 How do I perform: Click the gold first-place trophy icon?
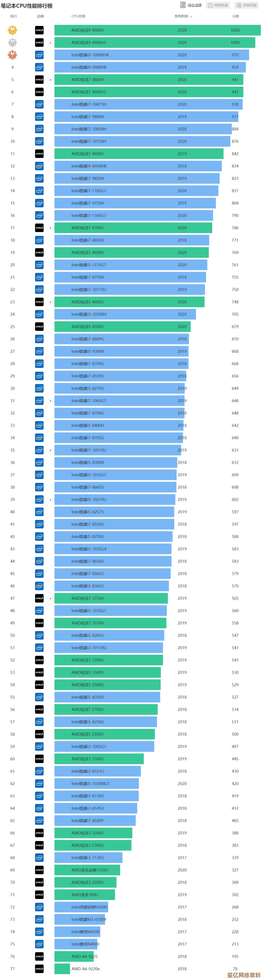click(x=12, y=30)
